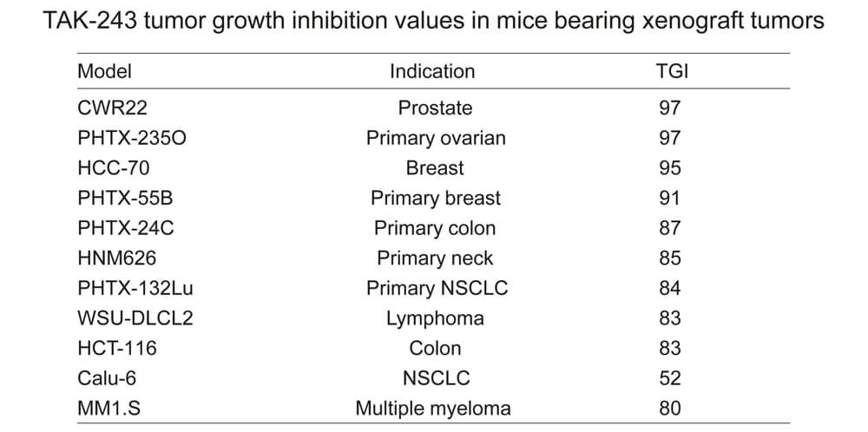Click the PHTX-55B row label
Image resolution: width=868 pixels, height=432 pixels.
pos(125,198)
